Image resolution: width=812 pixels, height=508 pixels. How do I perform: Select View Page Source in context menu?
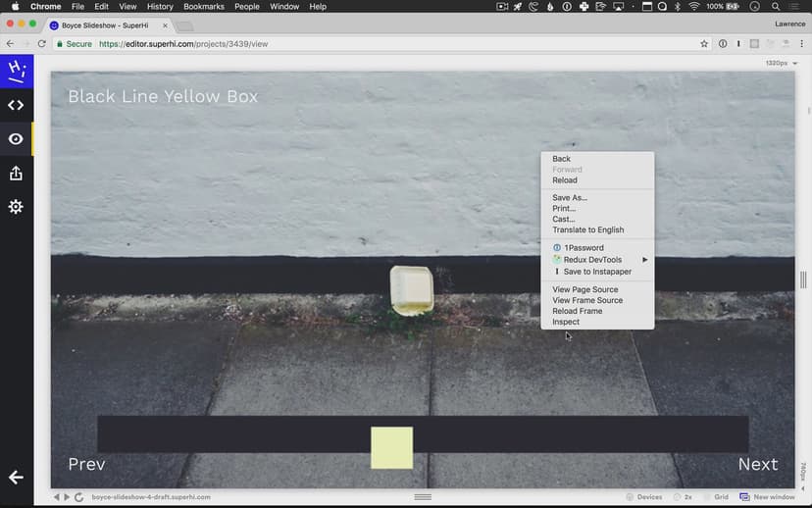point(584,289)
